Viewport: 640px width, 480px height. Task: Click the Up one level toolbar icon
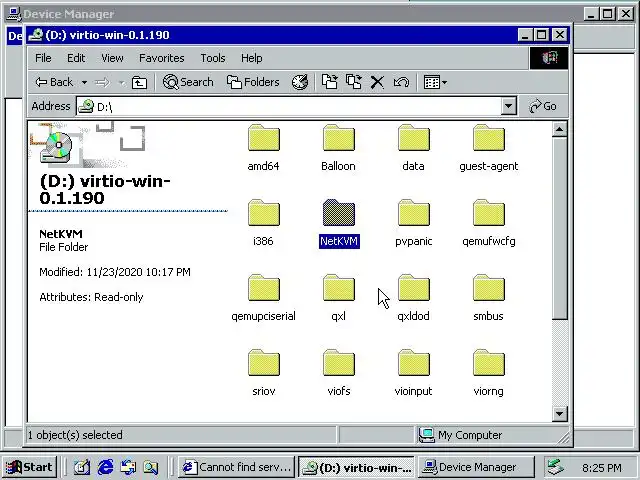pos(139,82)
